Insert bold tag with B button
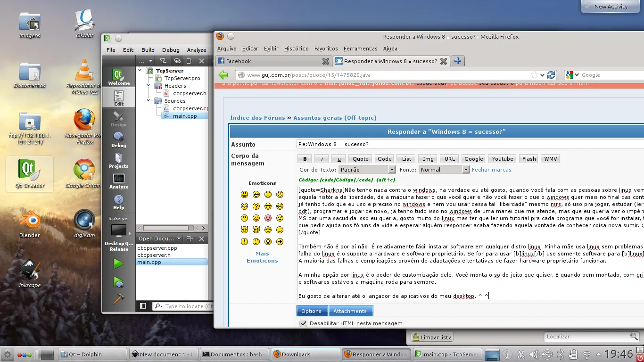Screen dimensions: 644x362 305,159
